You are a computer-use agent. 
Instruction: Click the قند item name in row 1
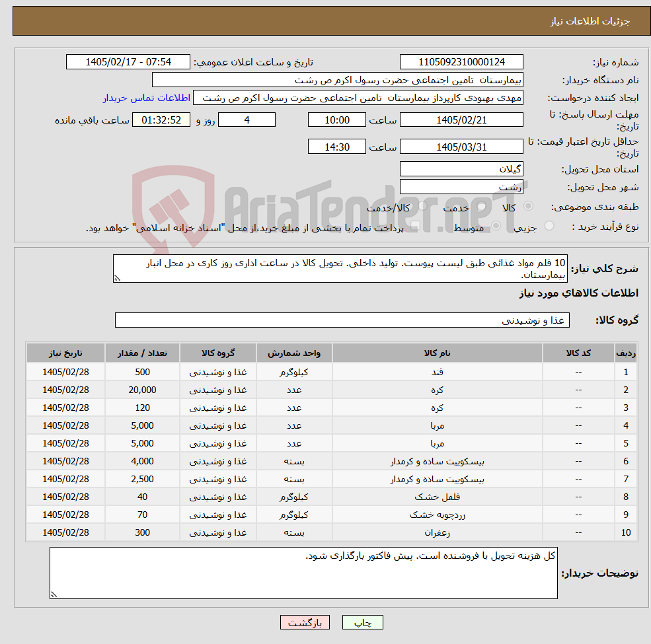(x=437, y=372)
